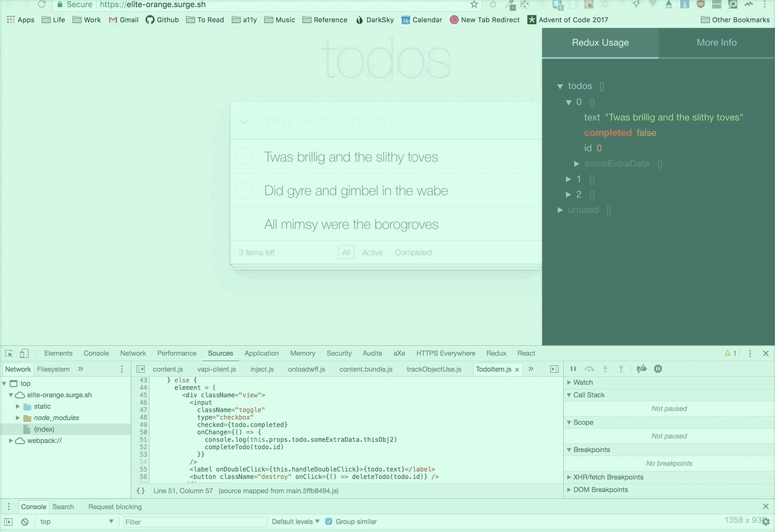
Task: Open the Redux DevTools panel tab
Action: point(496,353)
